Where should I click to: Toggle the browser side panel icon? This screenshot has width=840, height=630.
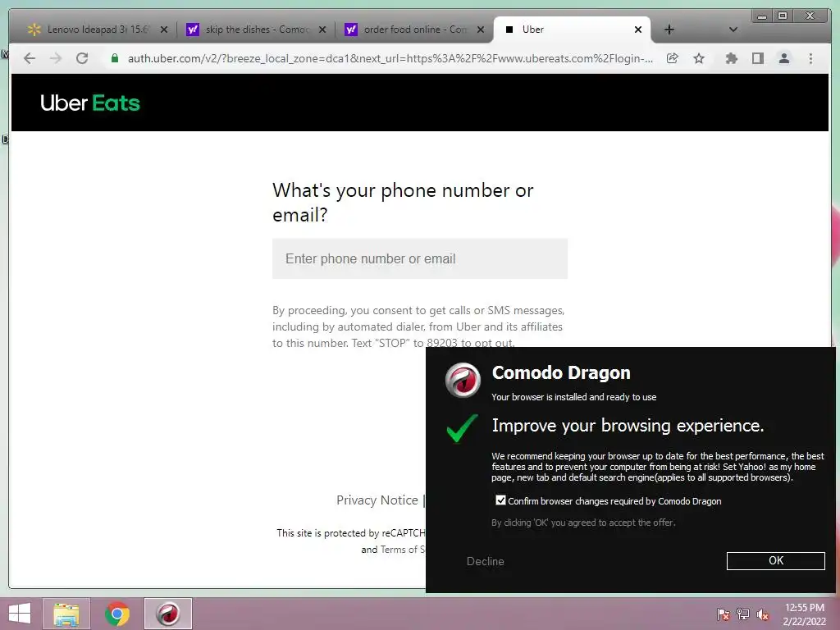coord(757,58)
